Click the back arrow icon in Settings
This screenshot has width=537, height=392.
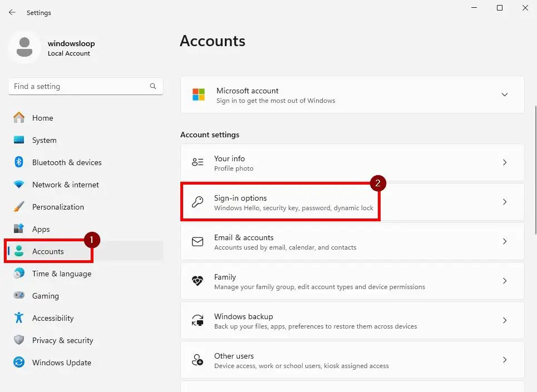[x=12, y=12]
